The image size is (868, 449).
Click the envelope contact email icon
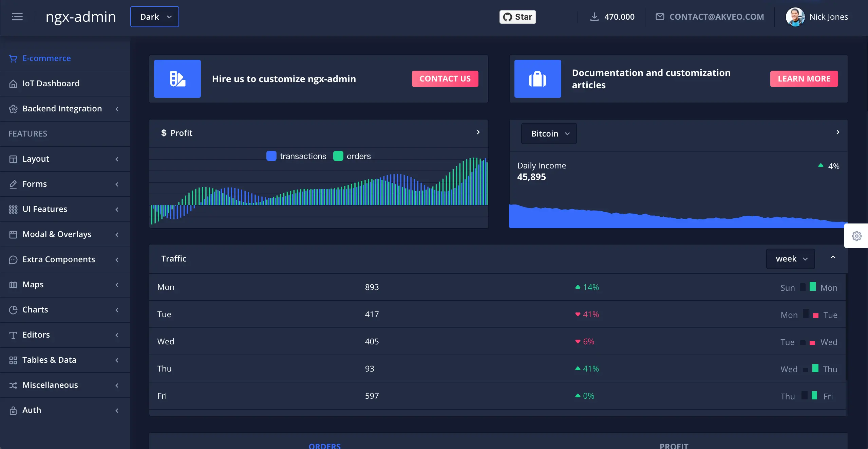tap(660, 17)
